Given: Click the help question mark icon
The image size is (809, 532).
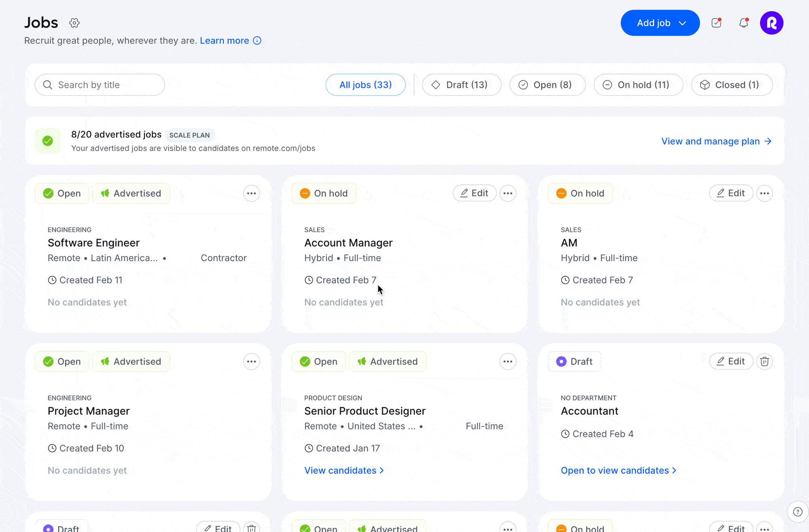Looking at the screenshot, I should (798, 512).
